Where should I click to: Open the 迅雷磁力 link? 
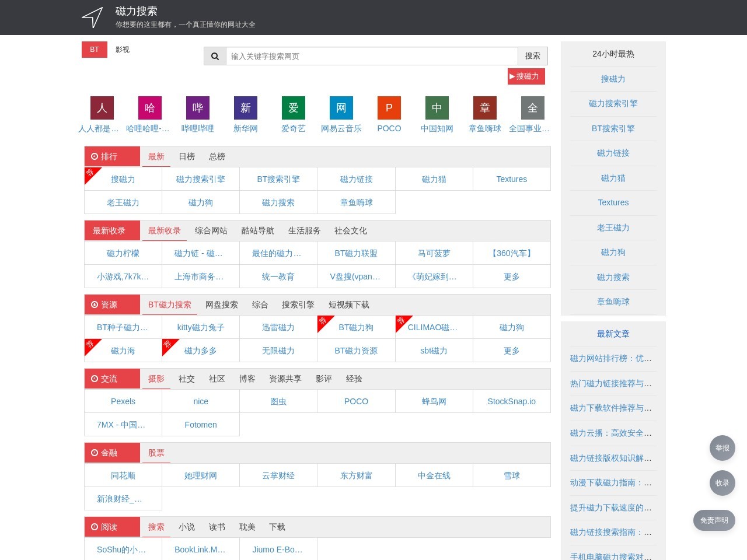[278, 327]
